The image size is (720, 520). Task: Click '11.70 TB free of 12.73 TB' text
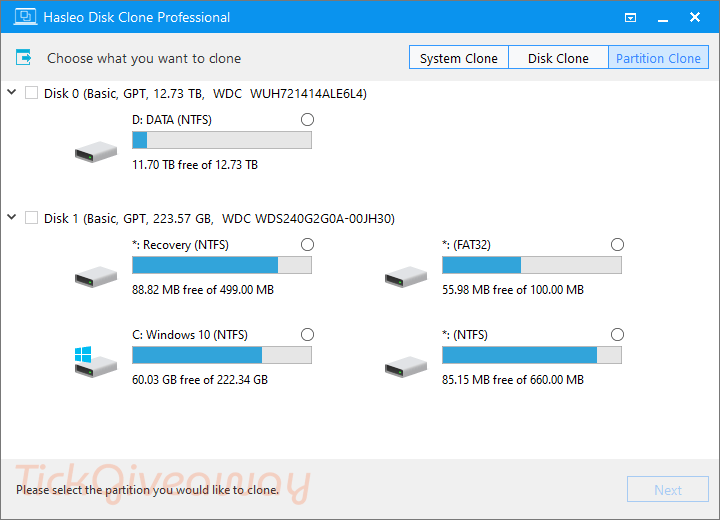195,164
